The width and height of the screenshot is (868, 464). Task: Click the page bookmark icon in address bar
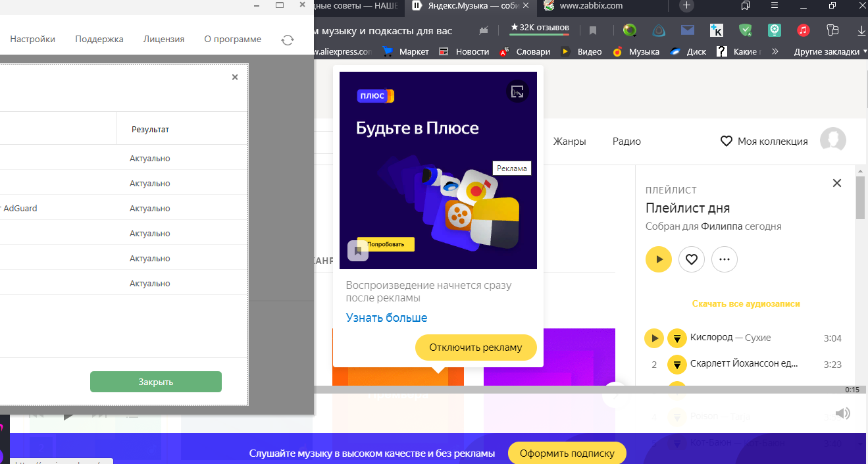tap(593, 30)
